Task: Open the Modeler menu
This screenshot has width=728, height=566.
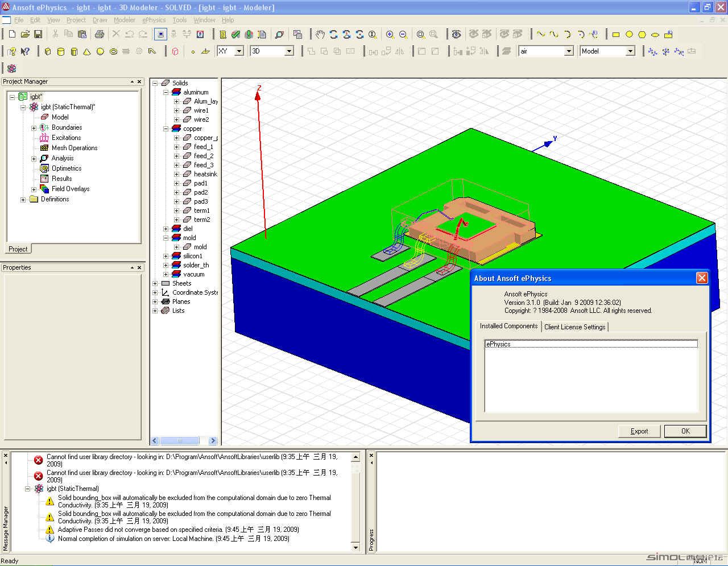Action: pyautogui.click(x=125, y=20)
